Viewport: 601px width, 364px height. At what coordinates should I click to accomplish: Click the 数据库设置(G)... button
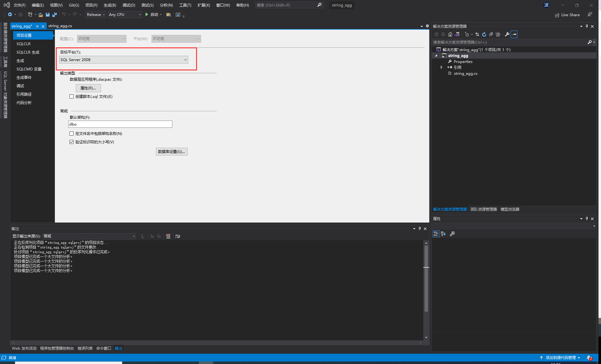pyautogui.click(x=171, y=152)
